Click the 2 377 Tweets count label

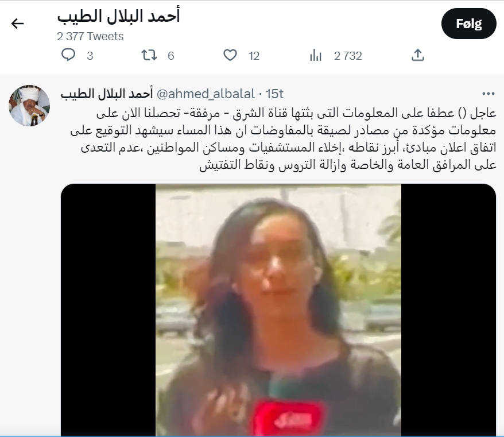point(90,36)
